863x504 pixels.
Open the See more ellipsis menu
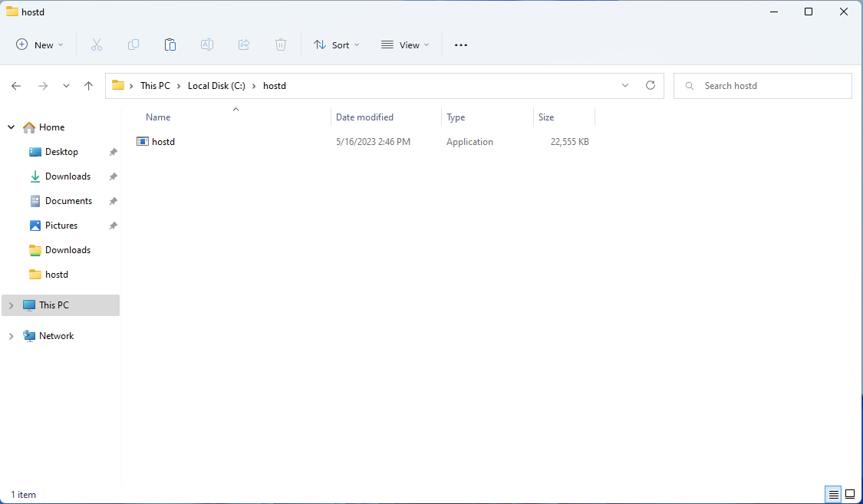(x=461, y=45)
